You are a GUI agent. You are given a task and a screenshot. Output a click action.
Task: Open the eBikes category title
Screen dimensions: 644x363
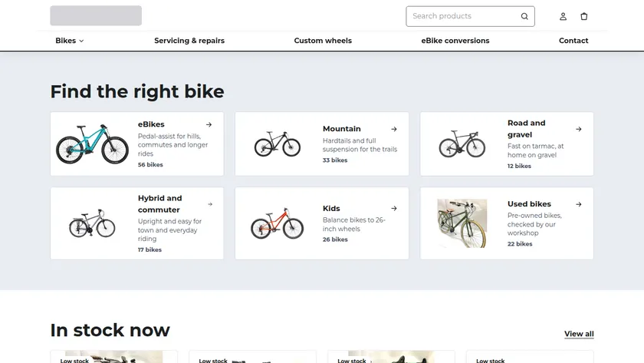point(151,124)
